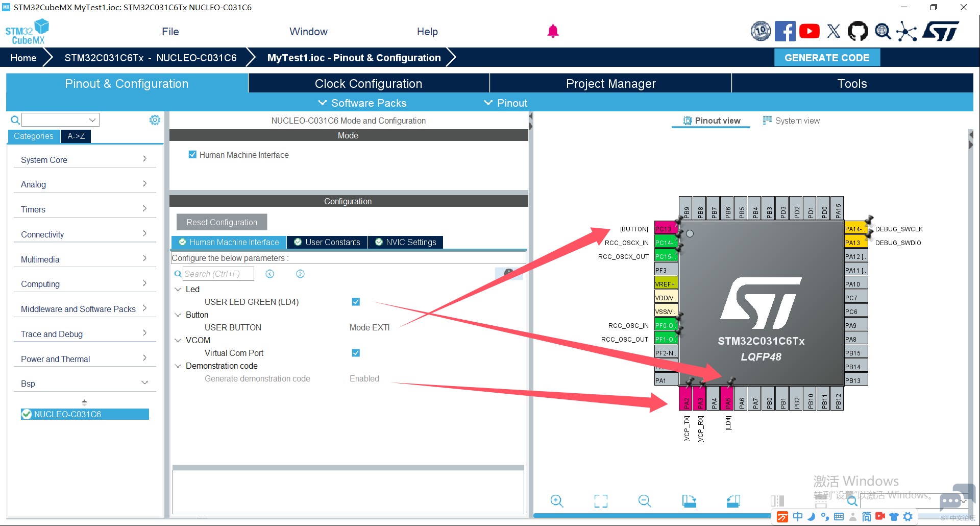Toggle the split view icon below the chip
This screenshot has height=526, width=980.
(x=777, y=501)
